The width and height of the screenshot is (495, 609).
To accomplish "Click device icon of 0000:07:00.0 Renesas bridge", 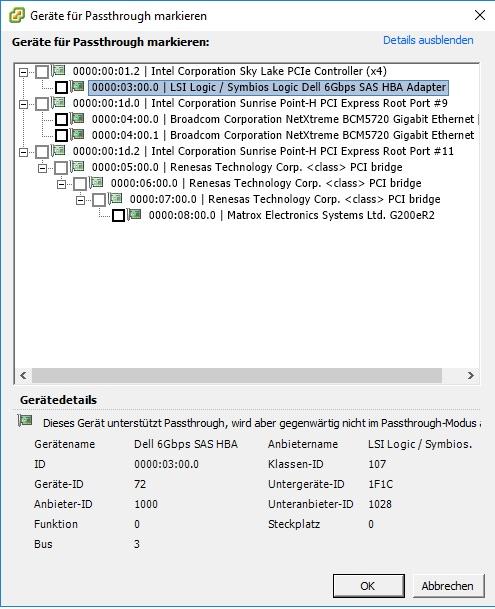I will (116, 198).
